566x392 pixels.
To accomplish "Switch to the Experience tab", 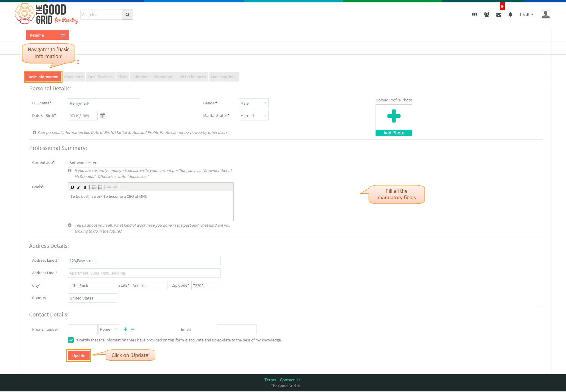I will pos(73,77).
